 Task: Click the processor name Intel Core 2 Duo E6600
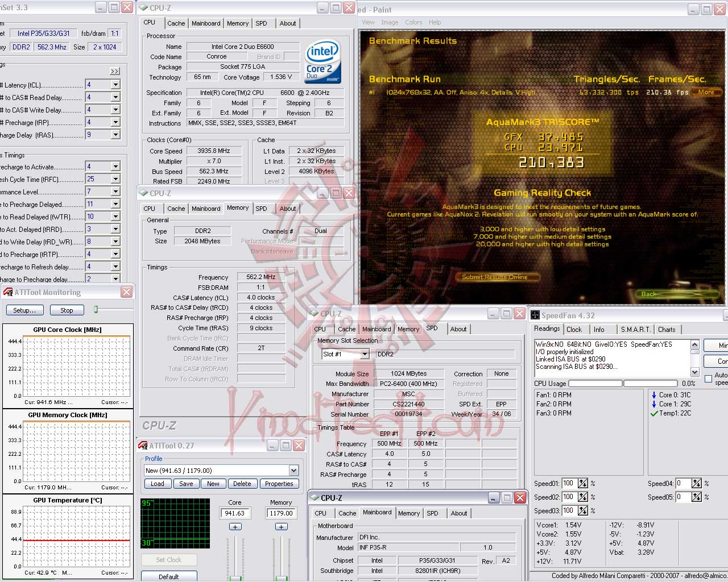243,47
